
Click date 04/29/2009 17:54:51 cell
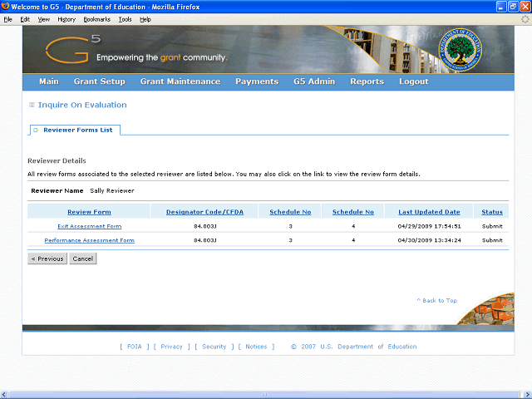[429, 226]
